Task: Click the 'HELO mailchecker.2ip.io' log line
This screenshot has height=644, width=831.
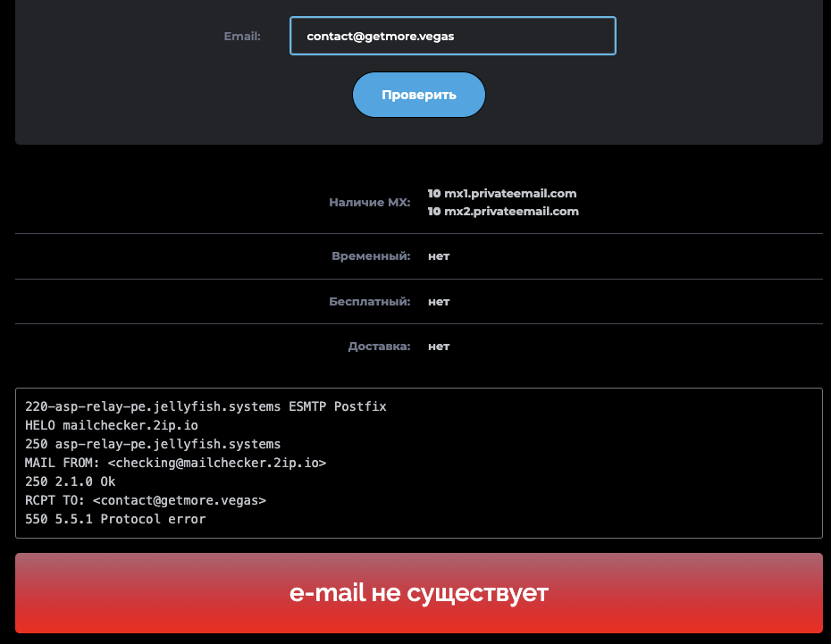Action: point(111,425)
